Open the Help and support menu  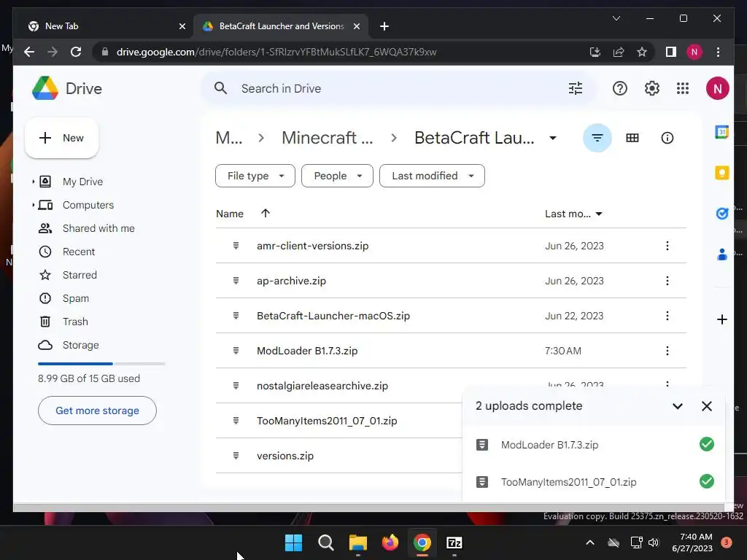tap(620, 88)
